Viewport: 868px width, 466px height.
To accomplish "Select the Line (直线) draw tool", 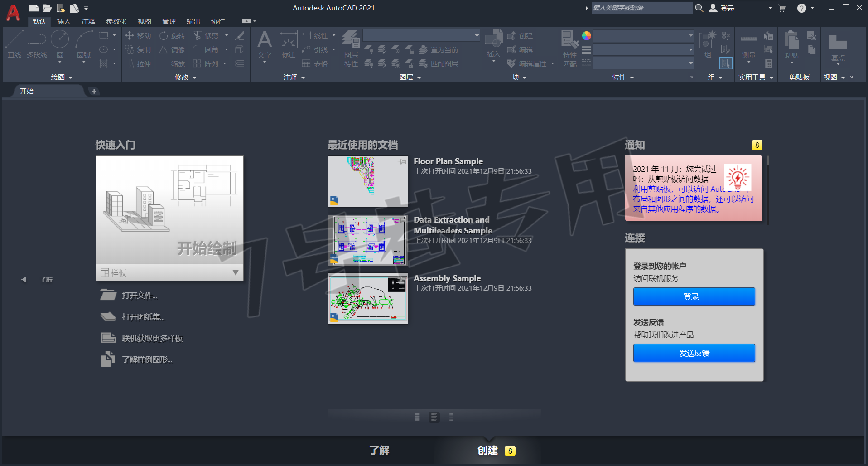I will point(14,44).
